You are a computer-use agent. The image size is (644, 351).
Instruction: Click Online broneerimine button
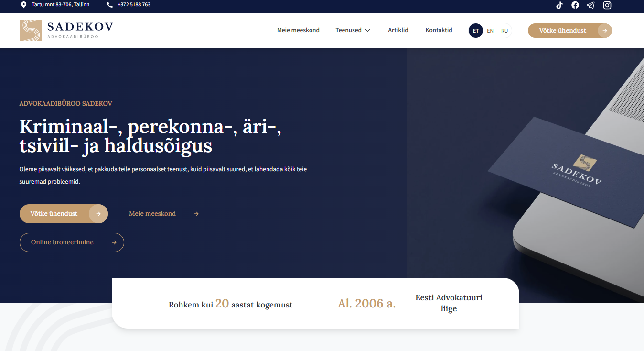(x=72, y=242)
